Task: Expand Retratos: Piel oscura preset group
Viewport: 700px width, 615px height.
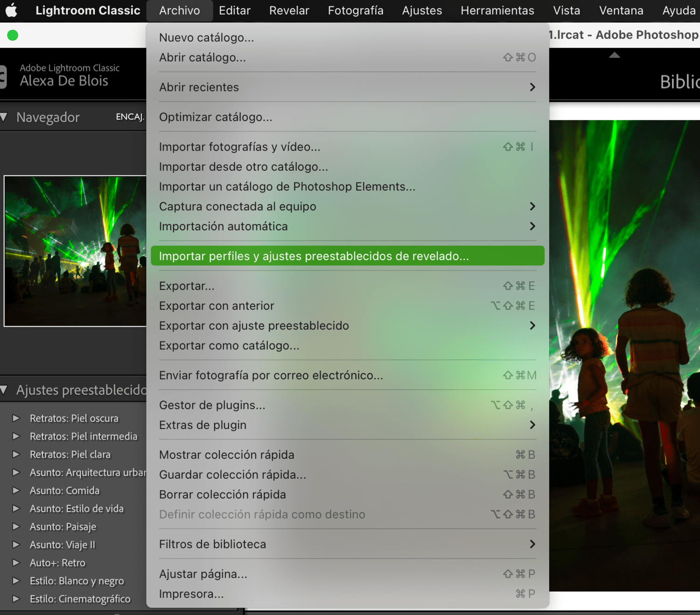Action: [x=16, y=418]
